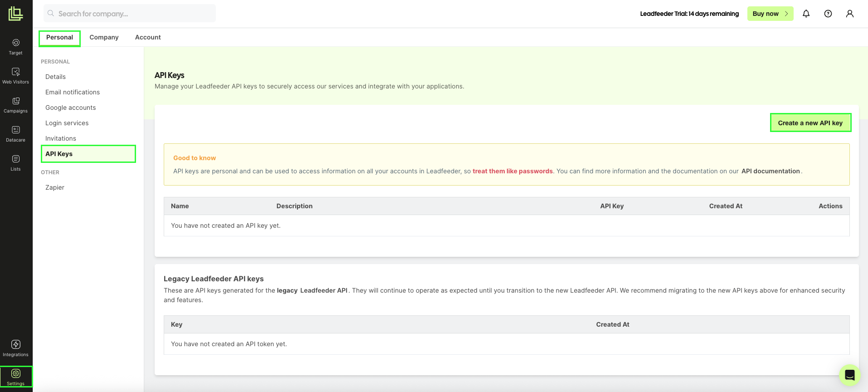Open Integrations in sidebar
868x392 pixels.
16,348
